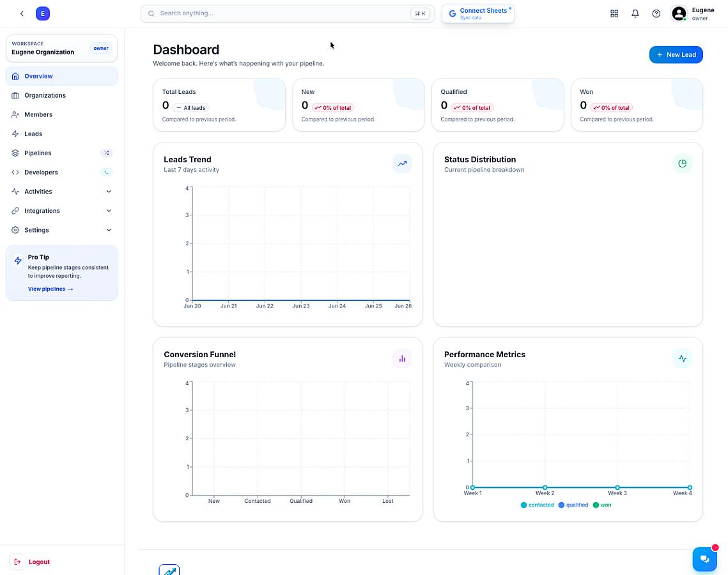
Task: Open the apps grid icon
Action: pos(614,13)
